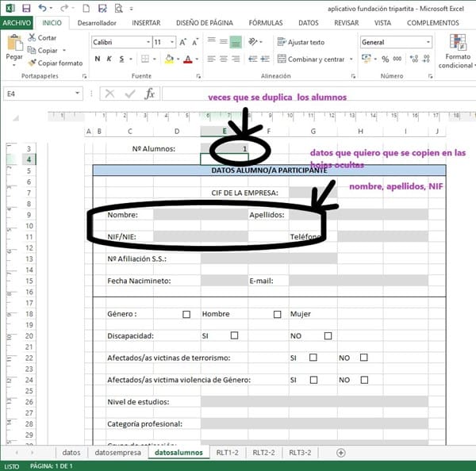Viewport: 476px width, 471px height.
Task: Click the percent style icon
Action: pos(384,59)
